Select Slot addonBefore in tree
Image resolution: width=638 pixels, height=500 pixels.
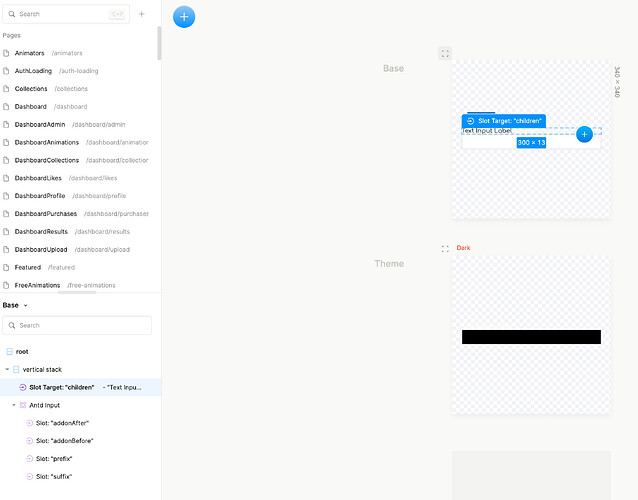[81, 441]
